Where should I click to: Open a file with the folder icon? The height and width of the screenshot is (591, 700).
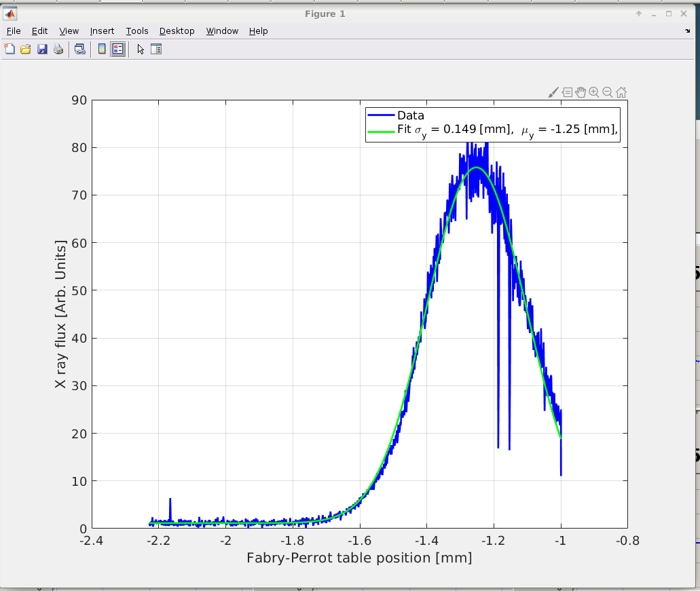pos(26,49)
